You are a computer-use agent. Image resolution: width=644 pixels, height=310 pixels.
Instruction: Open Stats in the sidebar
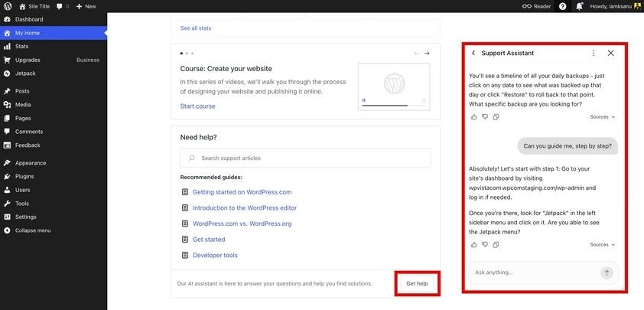coord(54,47)
